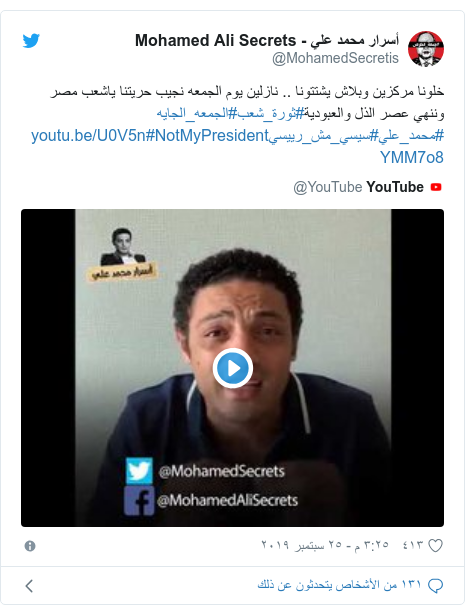Click the Twitter icon in video overlay

(x=139, y=471)
